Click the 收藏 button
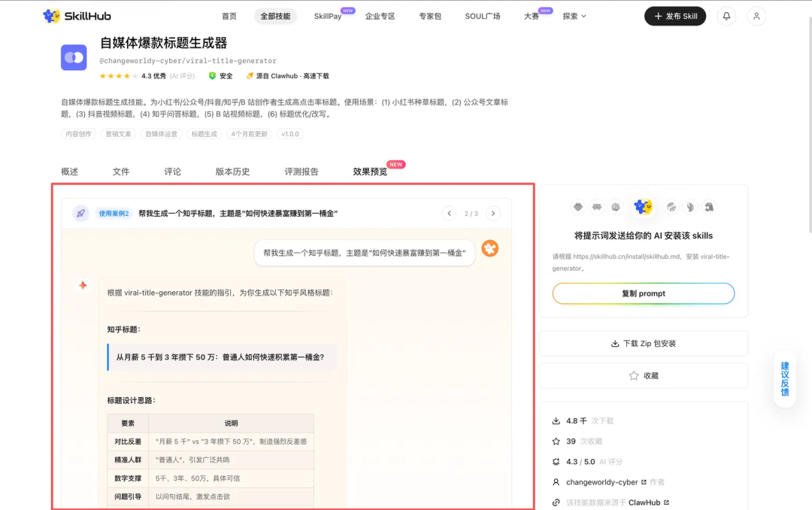Image resolution: width=812 pixels, height=510 pixels. 643,376
